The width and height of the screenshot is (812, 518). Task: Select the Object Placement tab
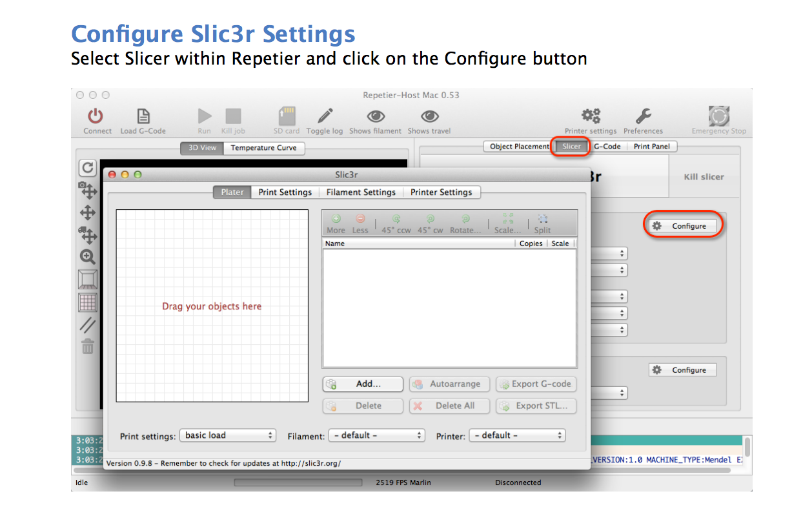point(519,146)
